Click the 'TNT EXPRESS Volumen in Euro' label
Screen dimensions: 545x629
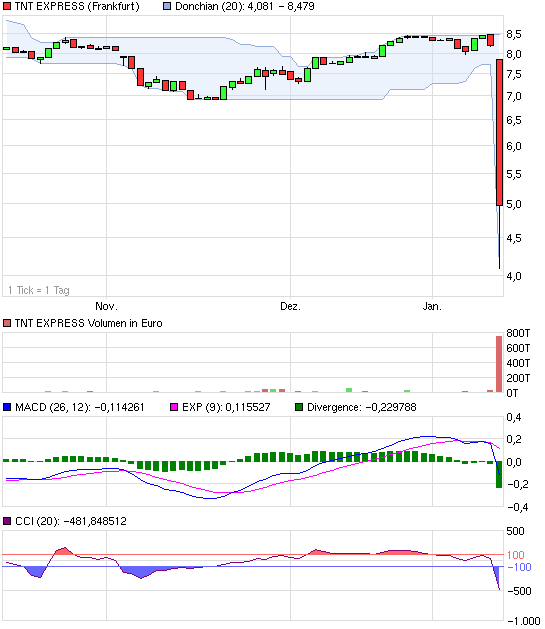pyautogui.click(x=88, y=323)
